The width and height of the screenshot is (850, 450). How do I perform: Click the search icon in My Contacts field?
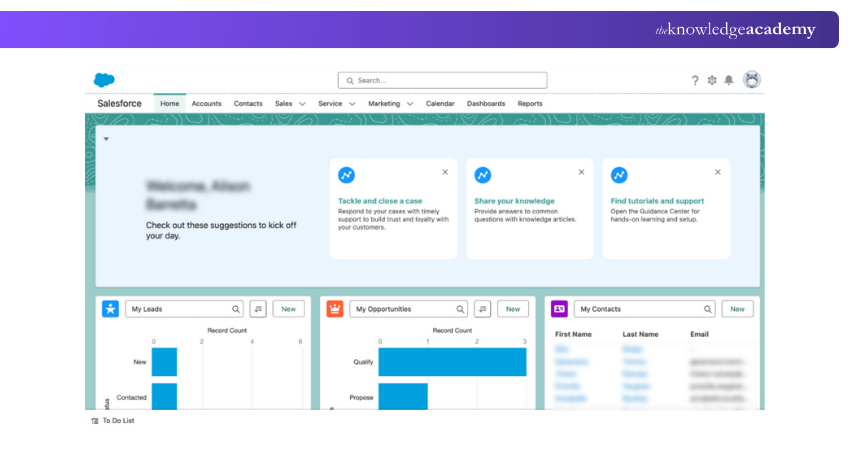click(707, 309)
